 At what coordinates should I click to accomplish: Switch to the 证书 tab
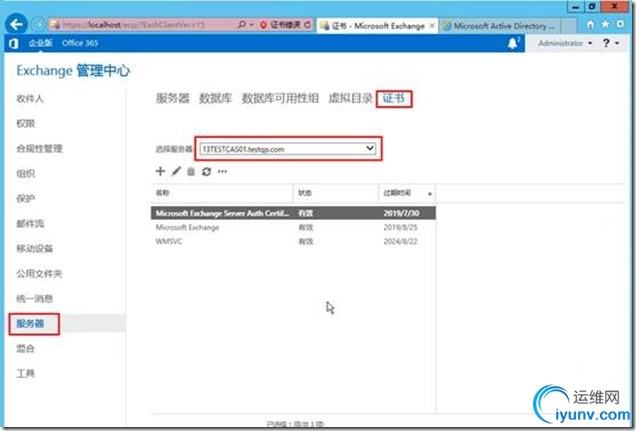[x=393, y=98]
